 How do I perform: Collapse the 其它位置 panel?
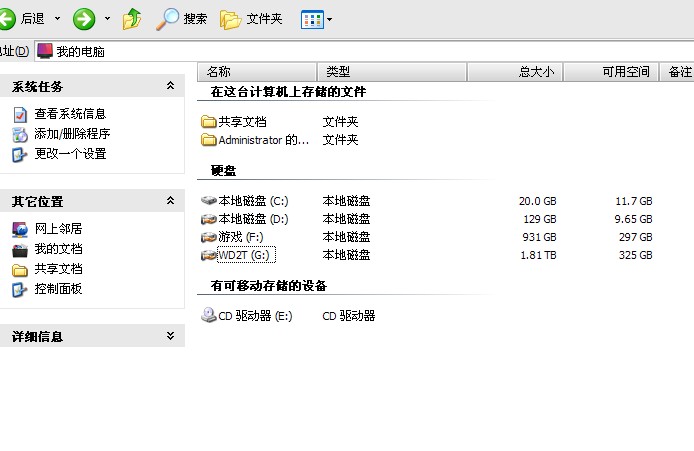point(170,202)
